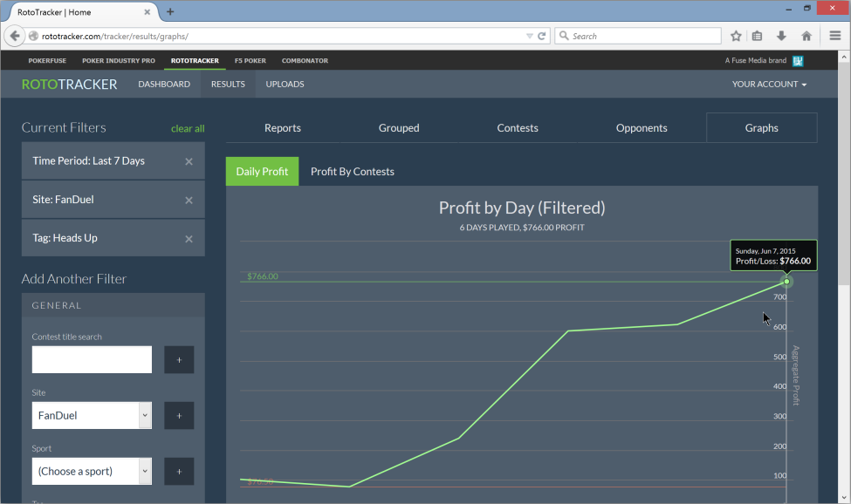Click the 6 Days Played profit subtitle
The width and height of the screenshot is (851, 504).
[x=522, y=228]
